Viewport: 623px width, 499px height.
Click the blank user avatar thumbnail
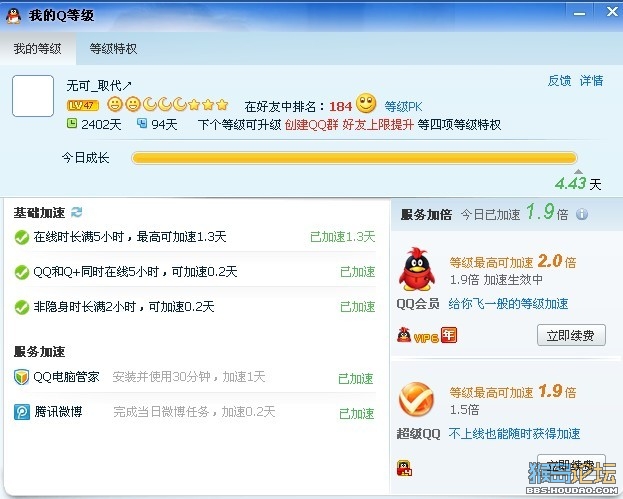pos(33,96)
